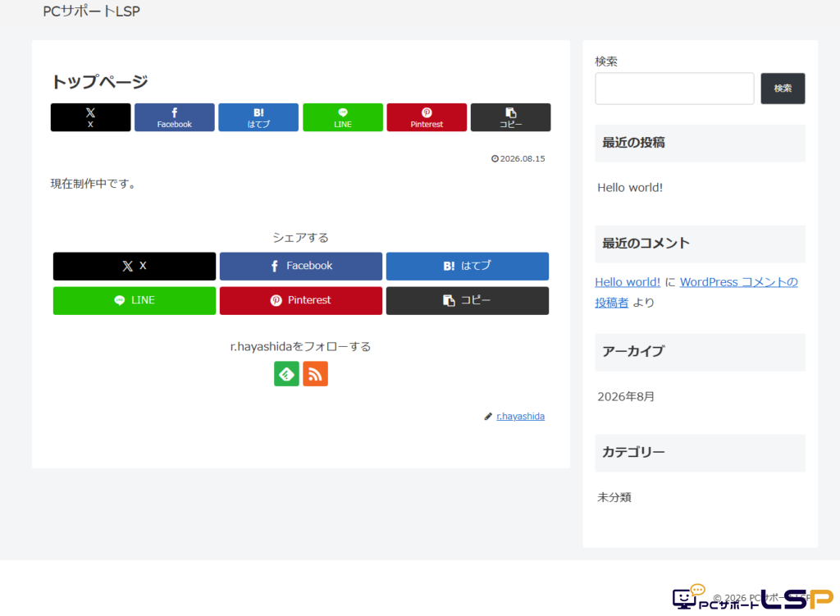Click the wide green LINE button
The height and width of the screenshot is (616, 840).
point(135,300)
